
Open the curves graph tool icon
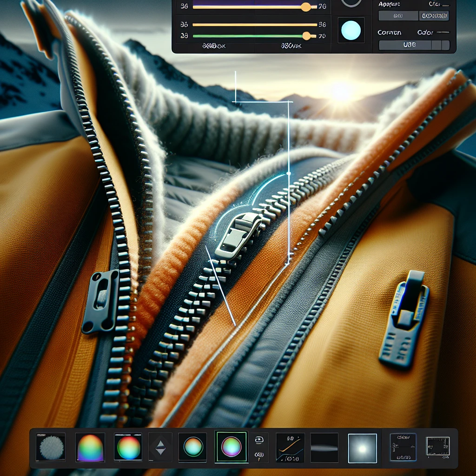click(290, 448)
